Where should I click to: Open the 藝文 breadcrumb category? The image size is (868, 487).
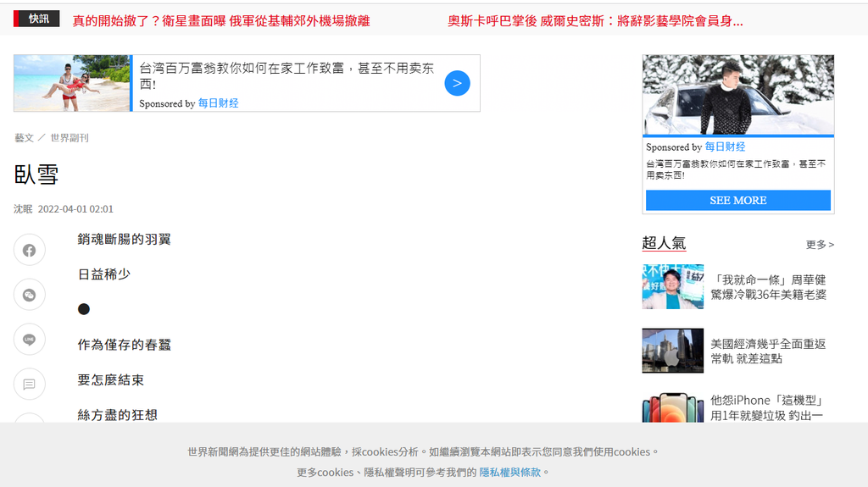coord(24,138)
